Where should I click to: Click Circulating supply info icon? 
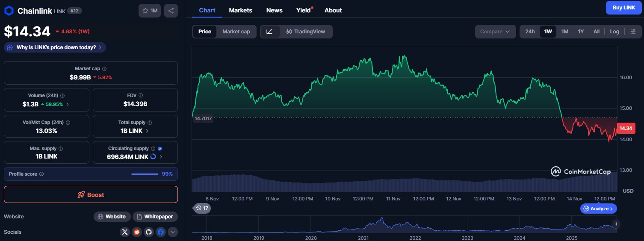click(x=153, y=149)
